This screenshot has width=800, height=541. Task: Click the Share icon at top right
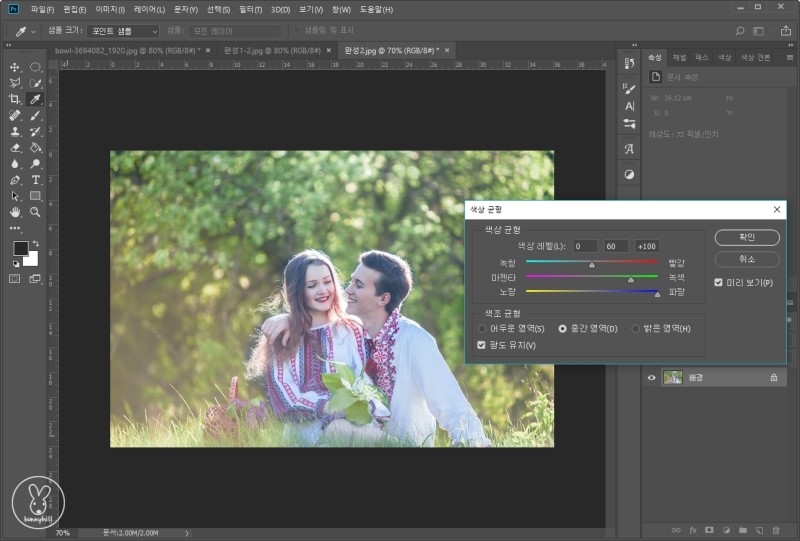[784, 31]
